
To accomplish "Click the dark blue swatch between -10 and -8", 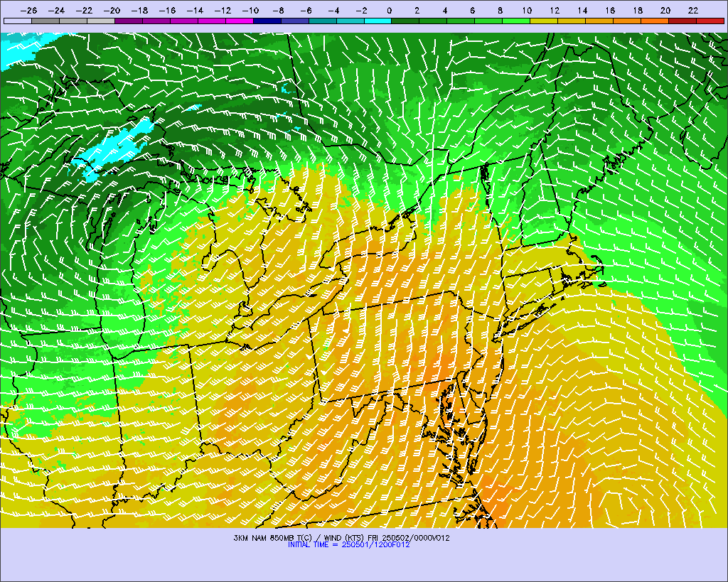I will coord(267,21).
